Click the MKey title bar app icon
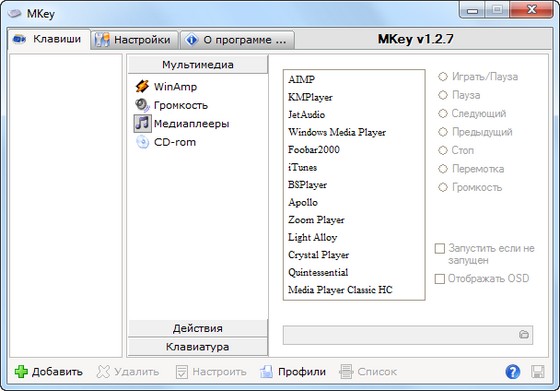The width and height of the screenshot is (560, 391). click(x=15, y=14)
